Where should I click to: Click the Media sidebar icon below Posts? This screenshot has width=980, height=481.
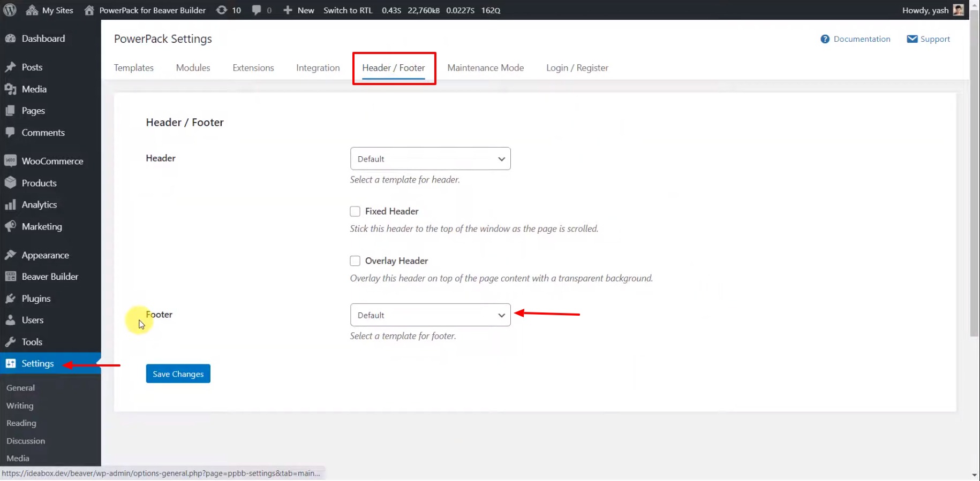[10, 89]
